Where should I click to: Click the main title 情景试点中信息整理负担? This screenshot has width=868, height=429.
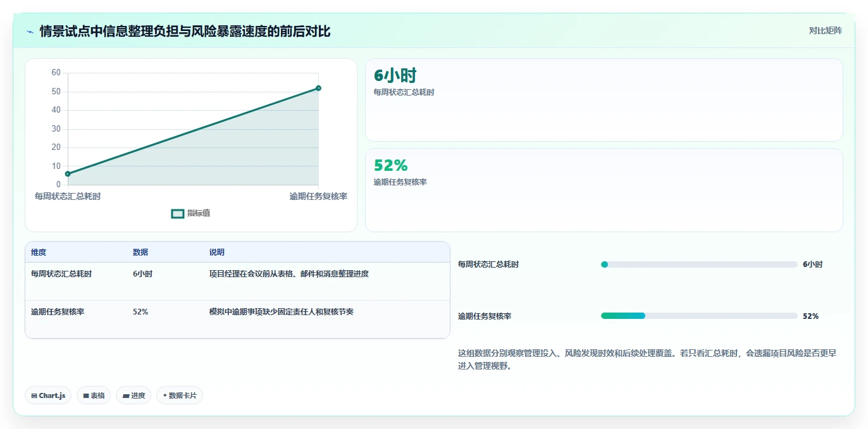tap(185, 31)
